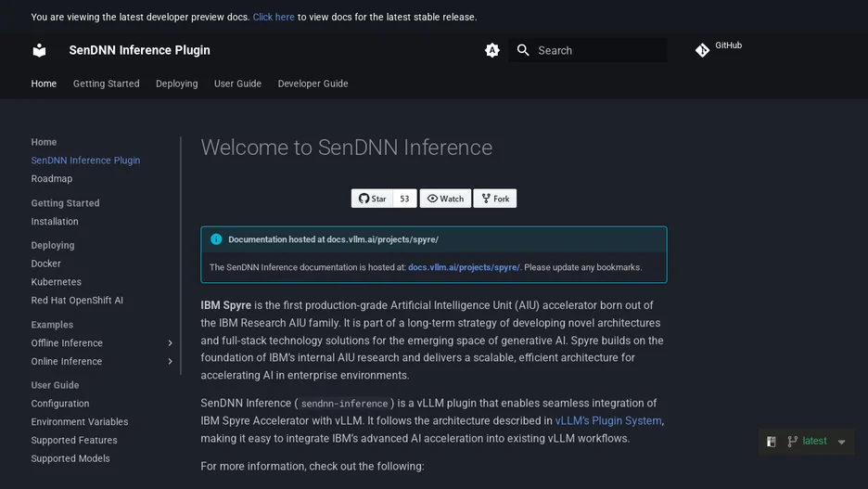
Task: Open the Red Hat OpenShift AI page
Action: coord(77,300)
